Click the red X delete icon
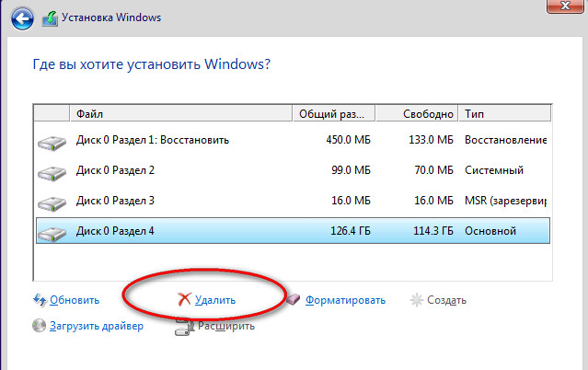 [184, 299]
